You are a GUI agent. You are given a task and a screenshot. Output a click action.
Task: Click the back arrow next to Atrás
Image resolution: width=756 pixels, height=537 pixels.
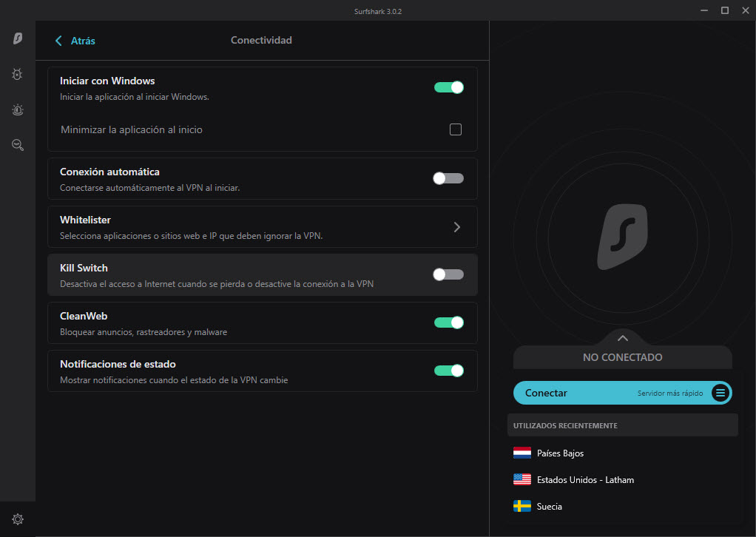click(x=58, y=41)
